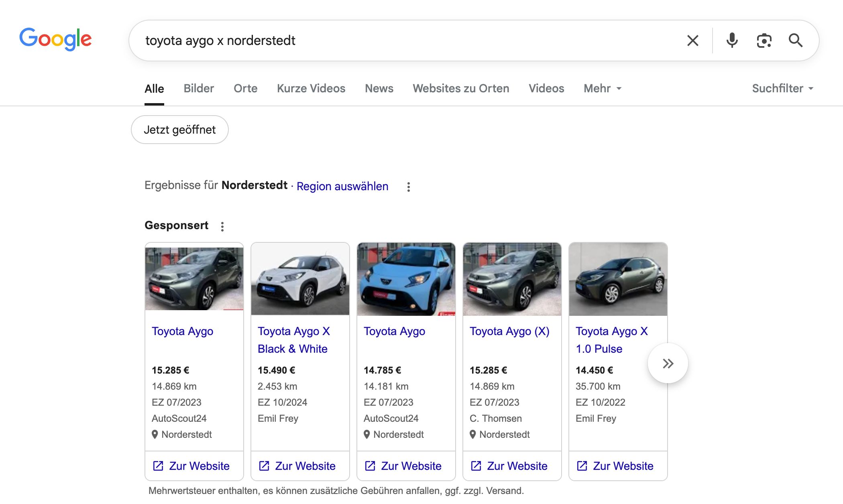Switch to the Videos tab

pyautogui.click(x=546, y=88)
